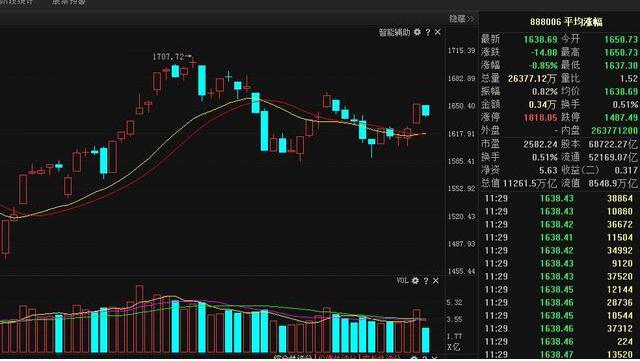Click the X亿 volume unit label
Viewport: 640px width, 361px height.
pyautogui.click(x=453, y=347)
